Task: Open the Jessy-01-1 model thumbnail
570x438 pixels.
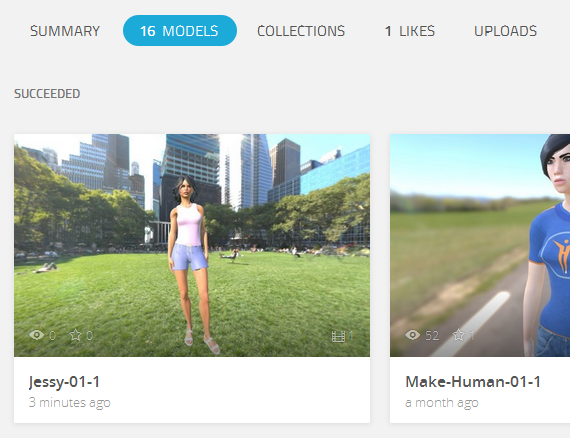Action: click(x=192, y=245)
